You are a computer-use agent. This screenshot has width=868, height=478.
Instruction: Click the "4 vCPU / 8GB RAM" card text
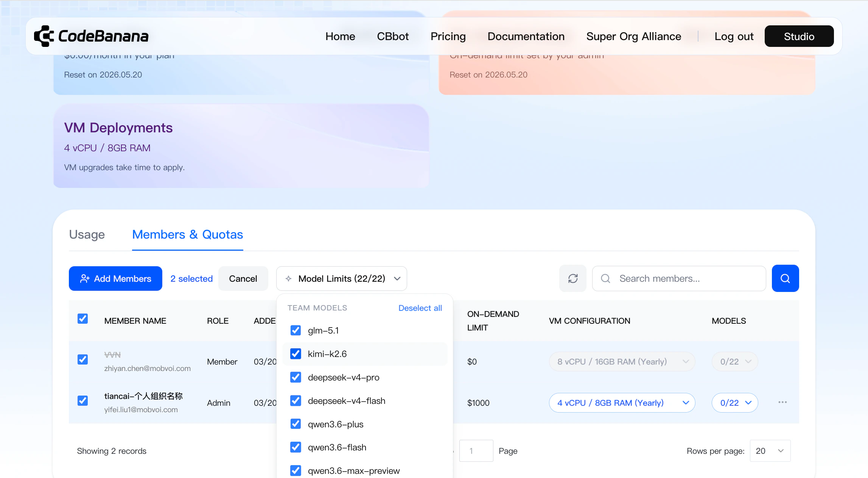(x=107, y=148)
